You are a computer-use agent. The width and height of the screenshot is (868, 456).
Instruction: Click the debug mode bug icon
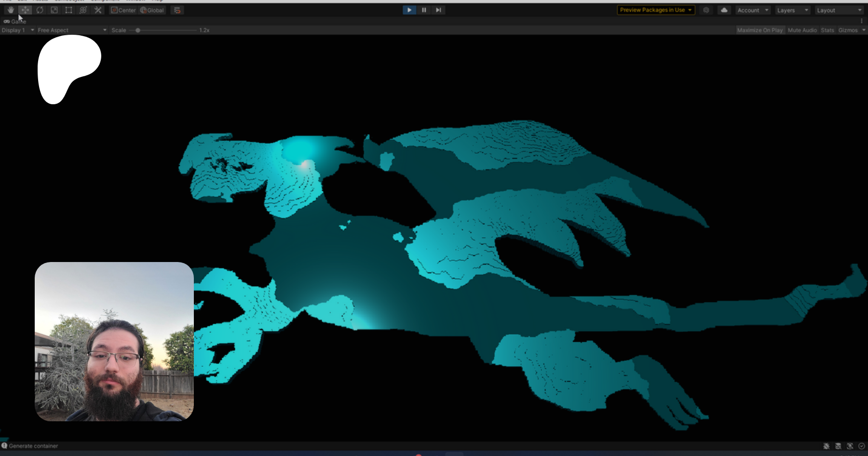click(826, 446)
